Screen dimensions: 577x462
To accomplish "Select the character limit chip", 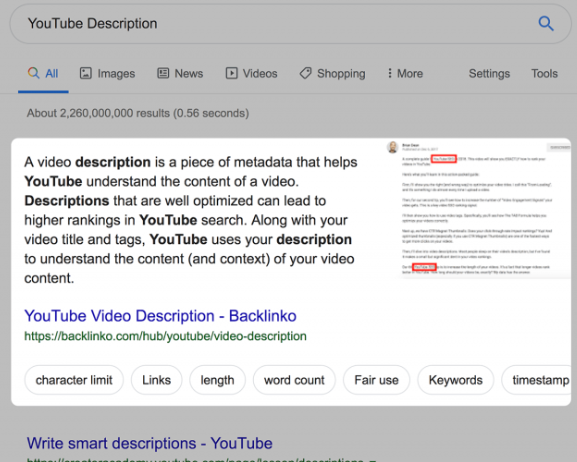I will point(74,380).
